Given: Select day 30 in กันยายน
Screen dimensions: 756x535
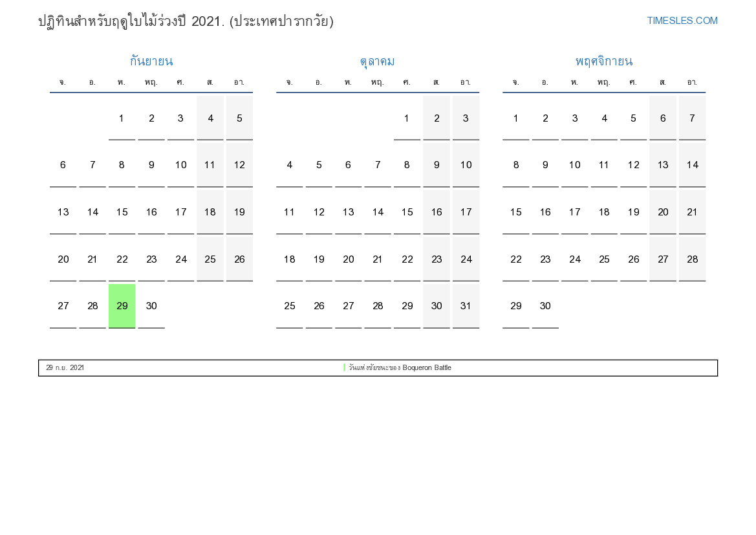Looking at the screenshot, I should point(151,306).
